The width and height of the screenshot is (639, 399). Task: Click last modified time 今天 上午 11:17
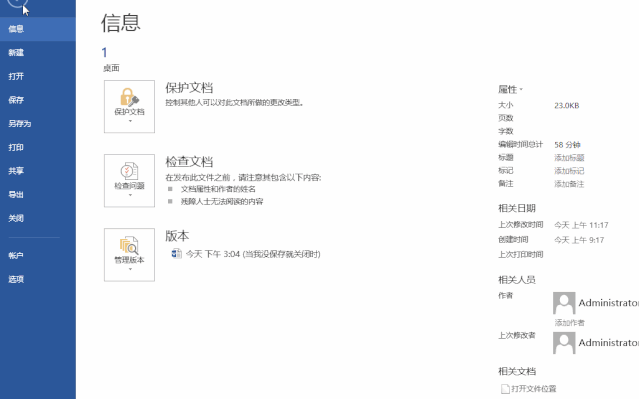click(581, 225)
